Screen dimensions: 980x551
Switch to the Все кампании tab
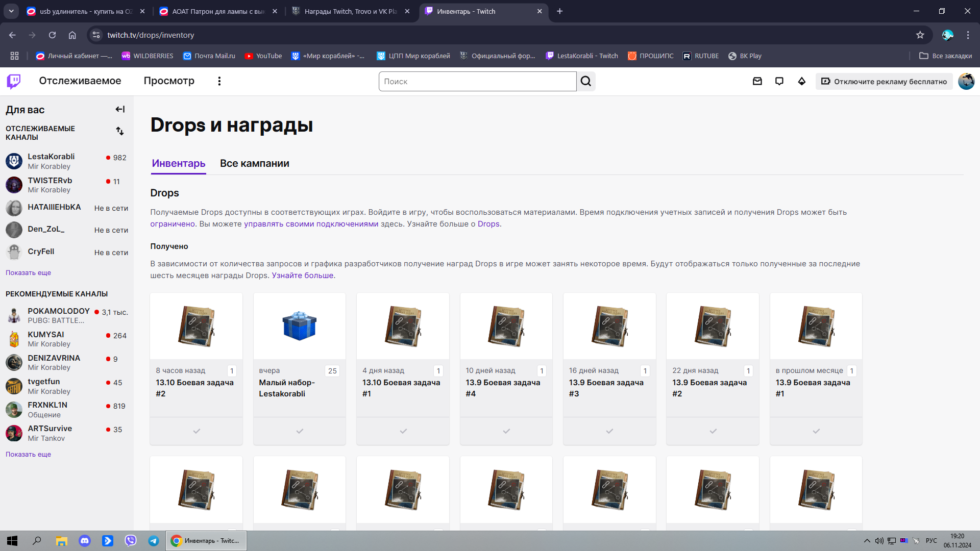(254, 163)
